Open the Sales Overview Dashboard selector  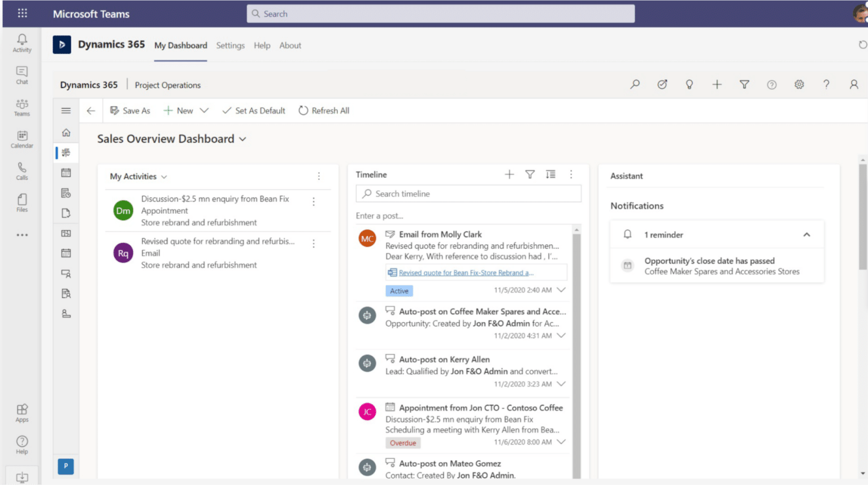coord(243,139)
